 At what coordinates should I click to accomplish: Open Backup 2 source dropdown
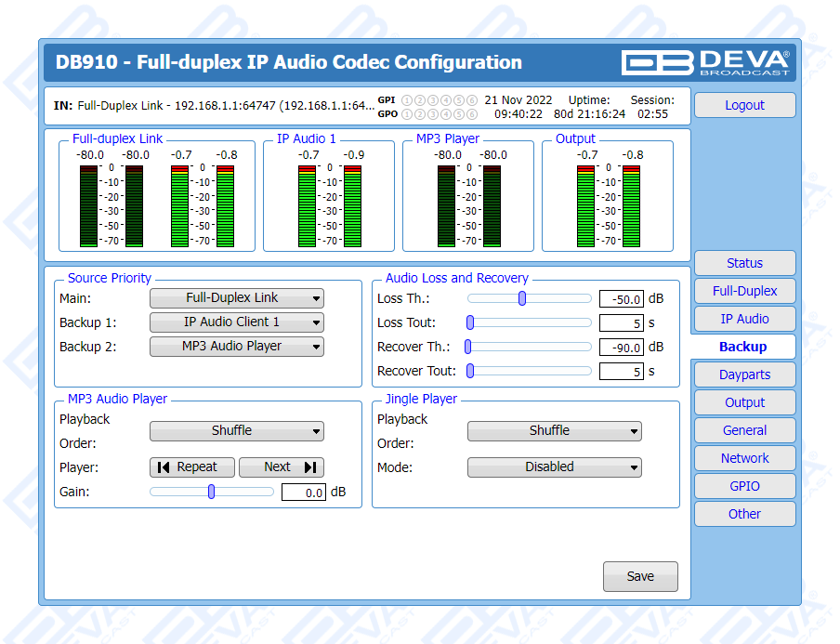tap(237, 347)
